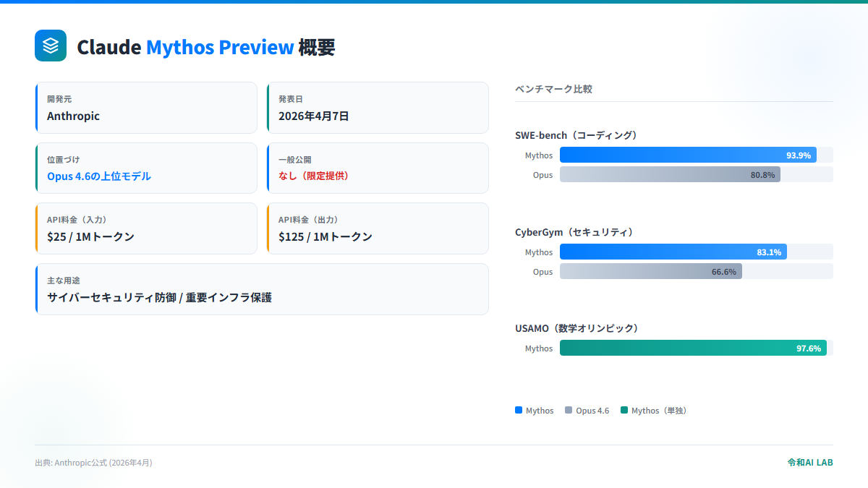Click the "令和AI LAB" footer label
This screenshot has height=488, width=868.
click(x=810, y=462)
